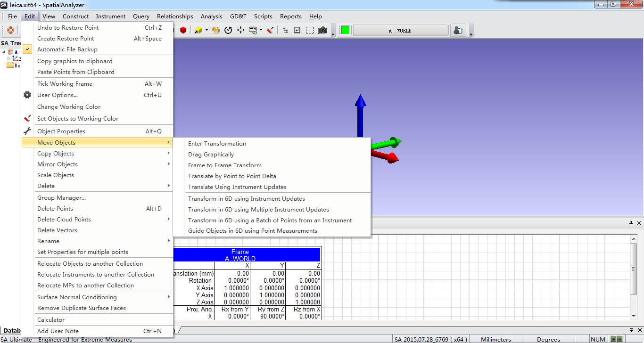Click the return arrow box toolbar icon
This screenshot has height=343, width=644.
[x=297, y=30]
